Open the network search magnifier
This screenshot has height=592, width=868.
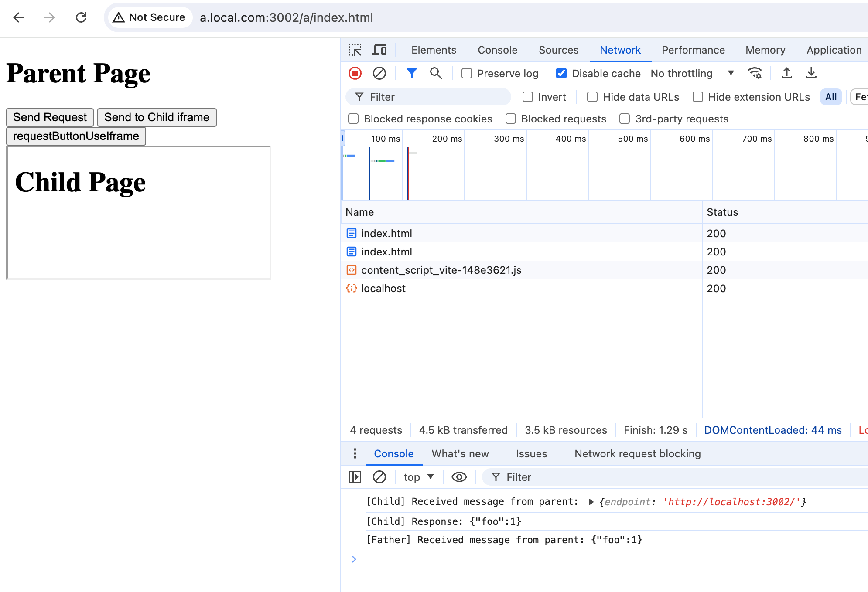(x=436, y=73)
